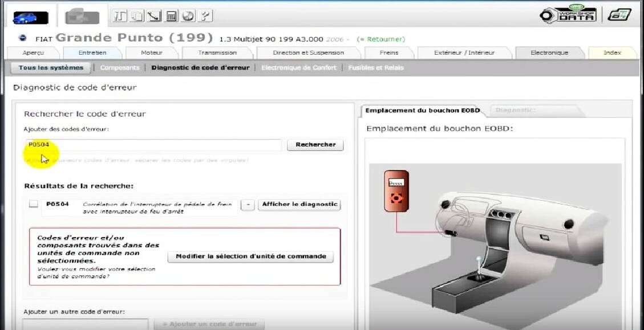Select Tous les systèmes button
644x330 pixels.
51,68
